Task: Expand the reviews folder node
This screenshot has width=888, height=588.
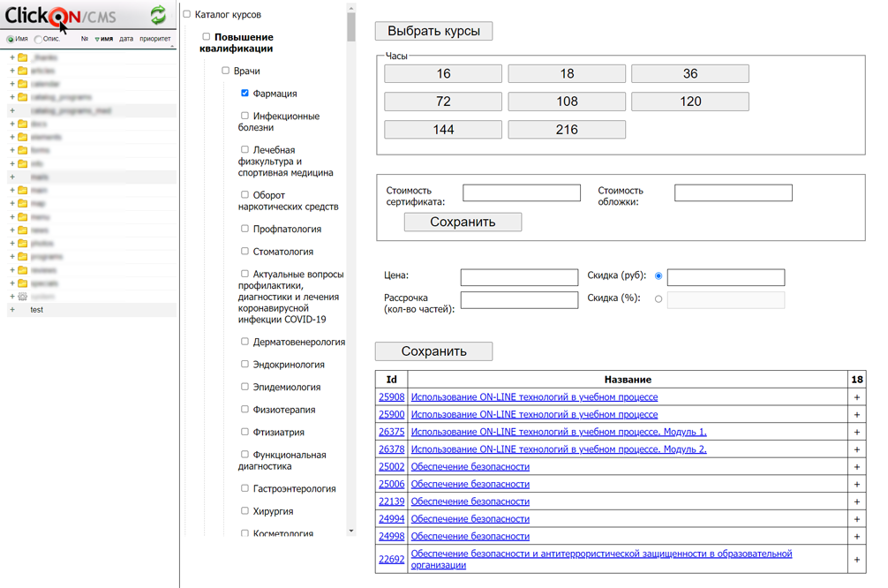Action: pyautogui.click(x=12, y=270)
